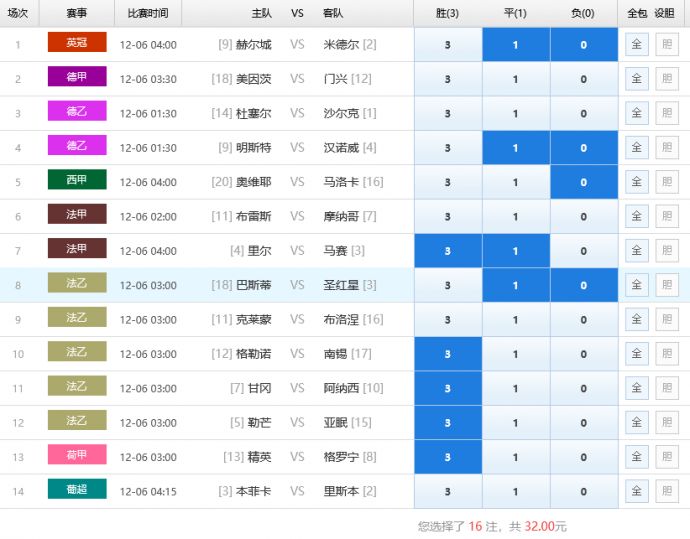
Task: Click 全 button for match 1 赫尔城
Action: pos(636,45)
